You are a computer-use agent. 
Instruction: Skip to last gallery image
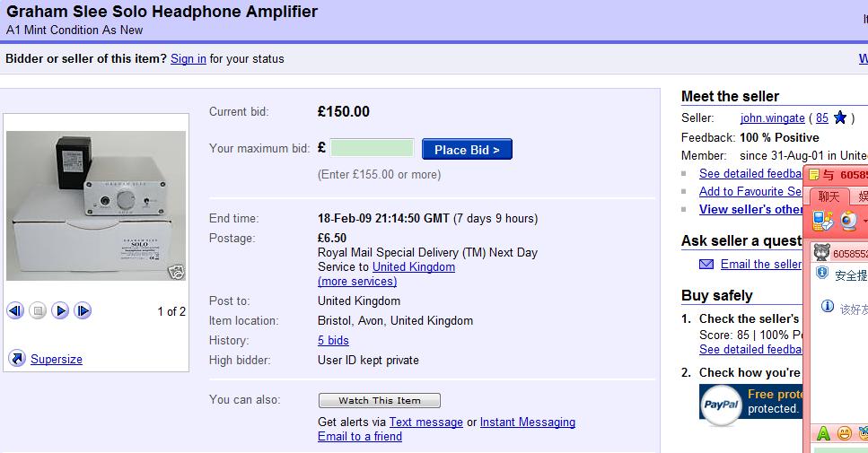click(83, 311)
